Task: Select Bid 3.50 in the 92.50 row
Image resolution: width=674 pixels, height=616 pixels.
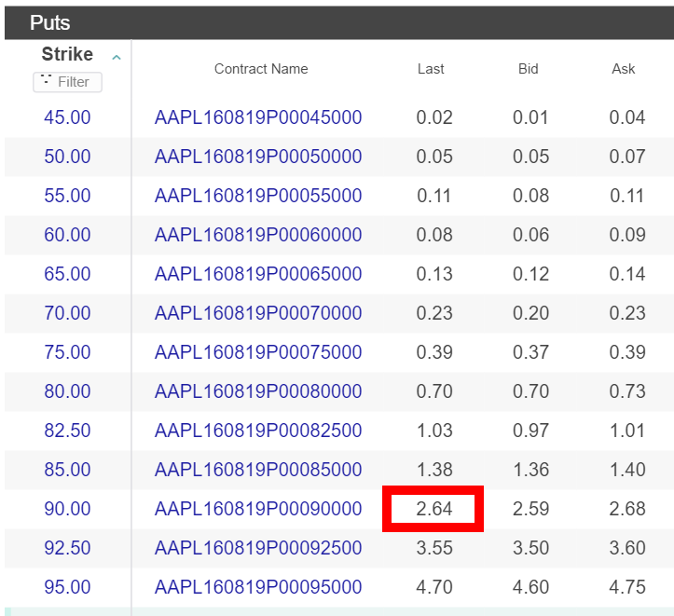Action: coord(530,548)
